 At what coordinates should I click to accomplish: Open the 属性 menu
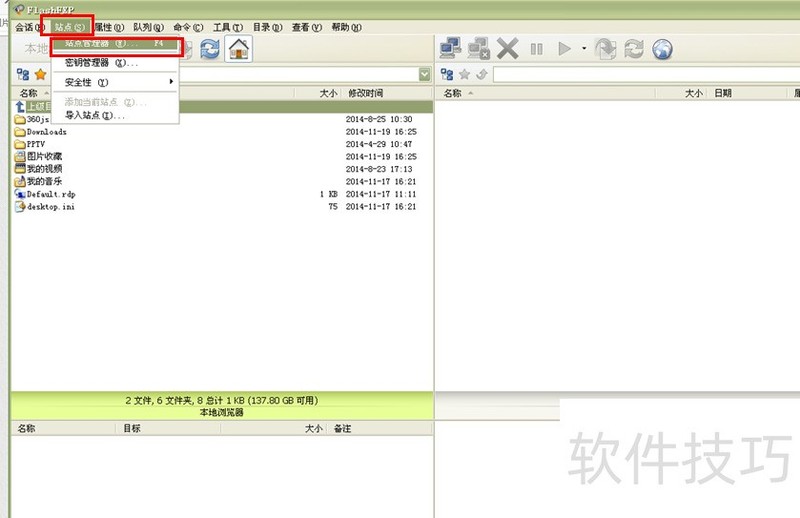109,27
